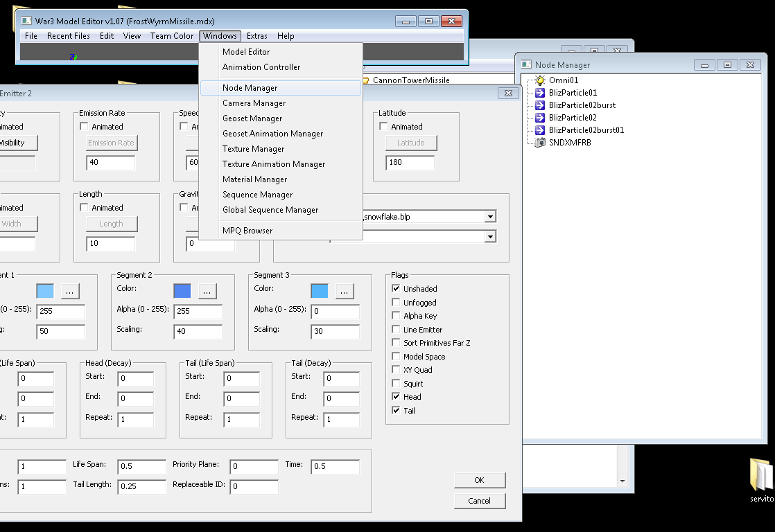Select Material Manager menu entry
The width and height of the screenshot is (775, 532).
[281, 179]
